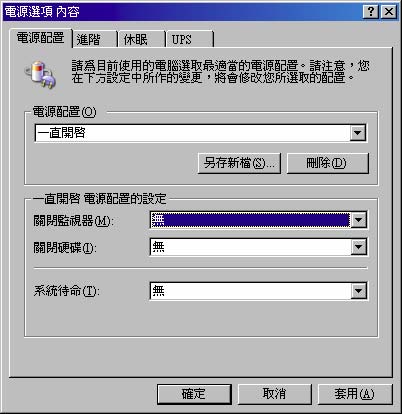The image size is (402, 414).
Task: Expand the 一直開啟 power scheme dropdown arrow
Action: pos(358,133)
